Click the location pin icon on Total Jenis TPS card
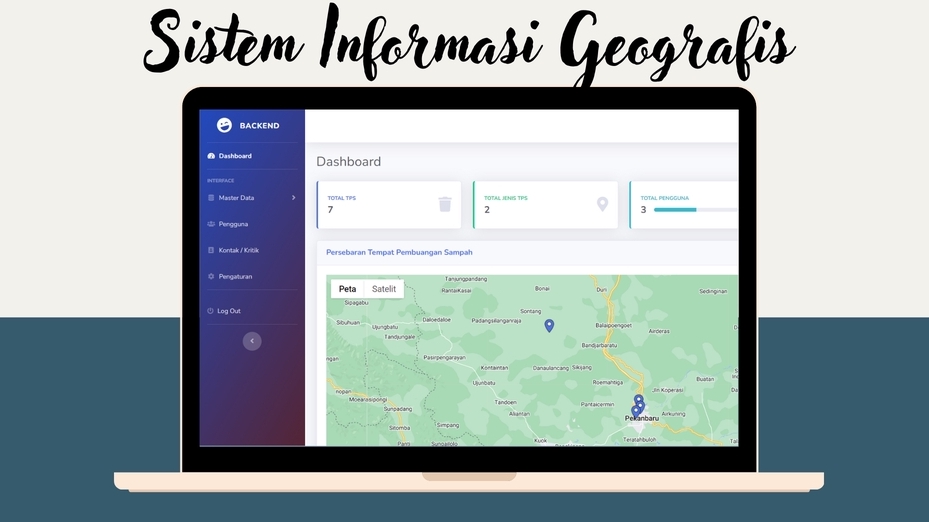Image resolution: width=929 pixels, height=522 pixels. 602,204
